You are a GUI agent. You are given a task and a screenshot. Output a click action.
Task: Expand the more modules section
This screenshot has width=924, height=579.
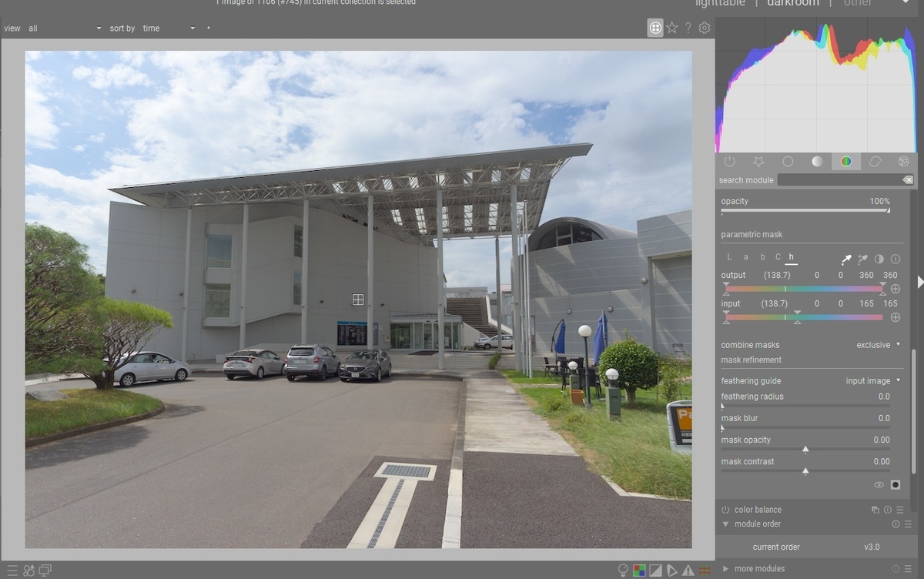coord(725,569)
